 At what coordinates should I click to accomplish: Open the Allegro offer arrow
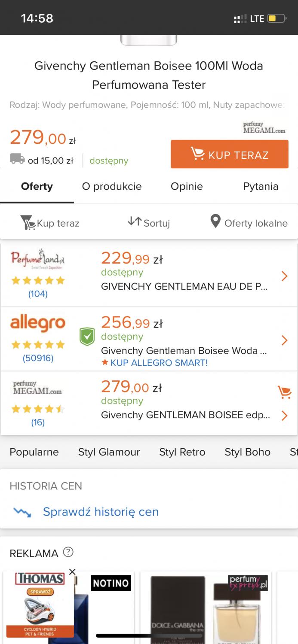[284, 340]
